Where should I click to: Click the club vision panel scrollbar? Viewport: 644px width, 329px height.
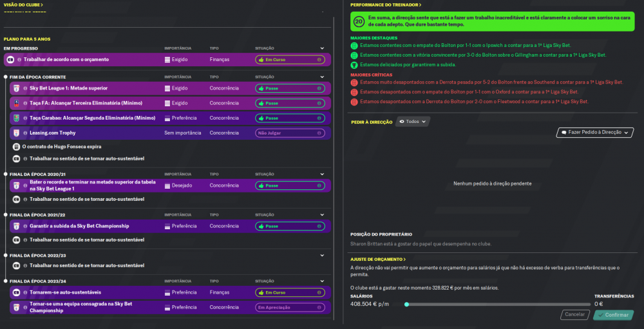[334, 169]
